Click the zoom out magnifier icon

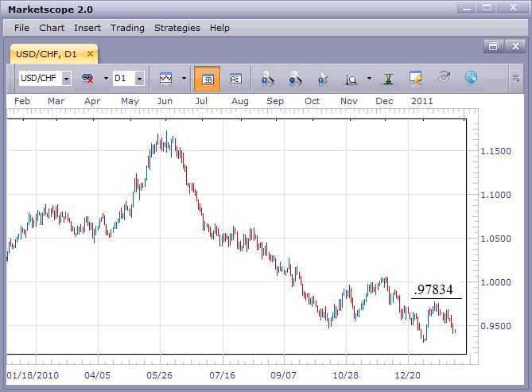point(295,78)
